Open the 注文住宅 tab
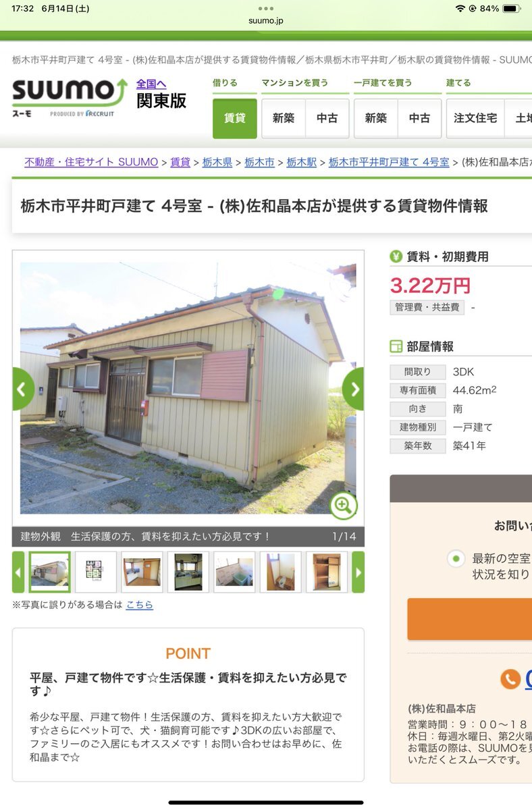The width and height of the screenshot is (532, 810). point(475,118)
